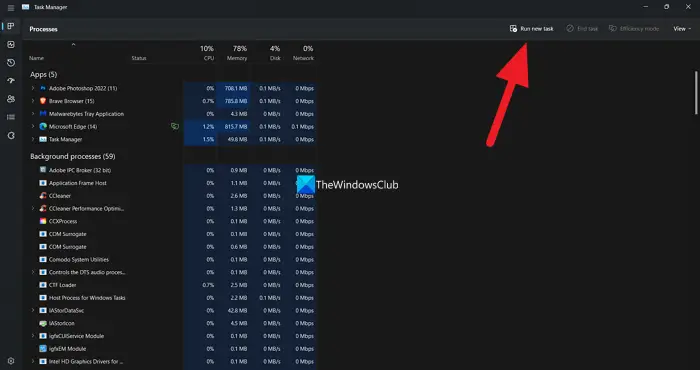Expand the IAStorDataSvc process
700x370 pixels.
pos(33,310)
